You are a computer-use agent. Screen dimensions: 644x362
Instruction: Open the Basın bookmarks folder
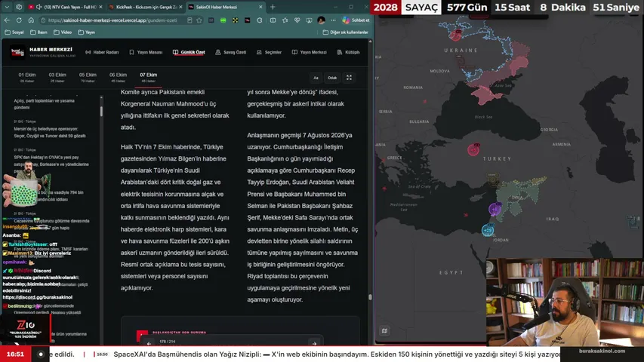(x=39, y=32)
